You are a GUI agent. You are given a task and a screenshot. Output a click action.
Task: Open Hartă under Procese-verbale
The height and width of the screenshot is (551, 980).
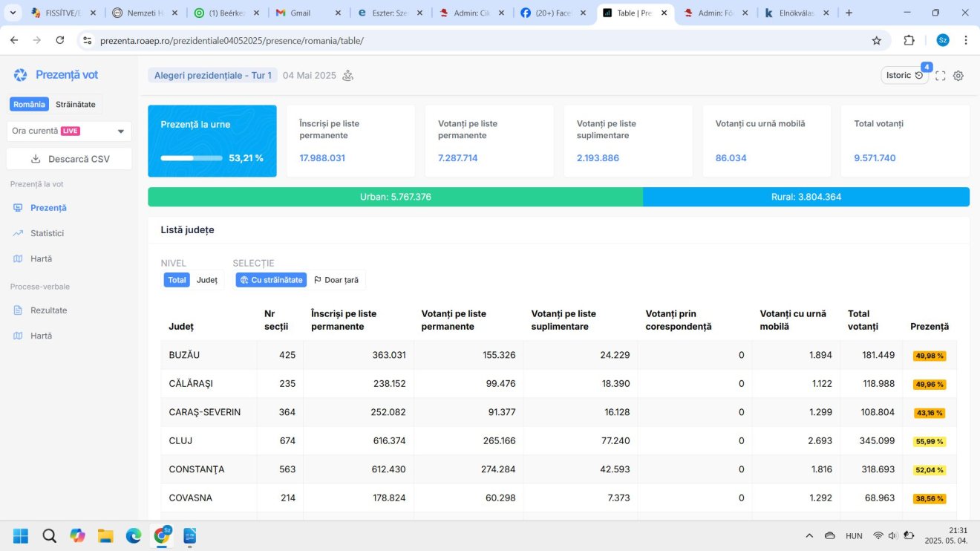[x=41, y=336]
